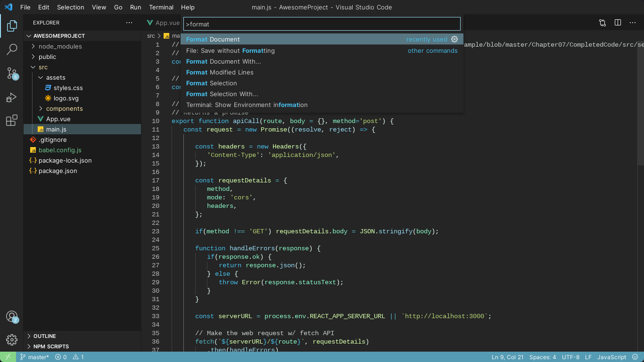Viewport: 644px width, 362px height.
Task: Expand the public folder
Action: click(82, 57)
